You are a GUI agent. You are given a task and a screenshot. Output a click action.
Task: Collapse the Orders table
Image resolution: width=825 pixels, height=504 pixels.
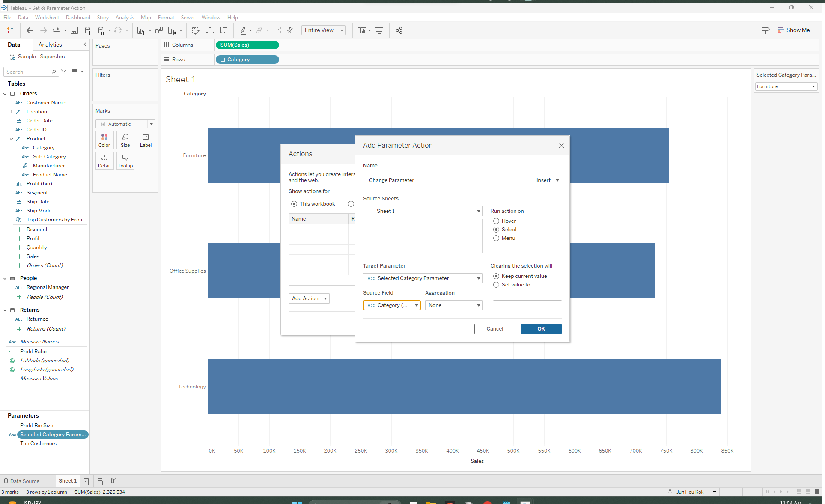pyautogui.click(x=5, y=94)
